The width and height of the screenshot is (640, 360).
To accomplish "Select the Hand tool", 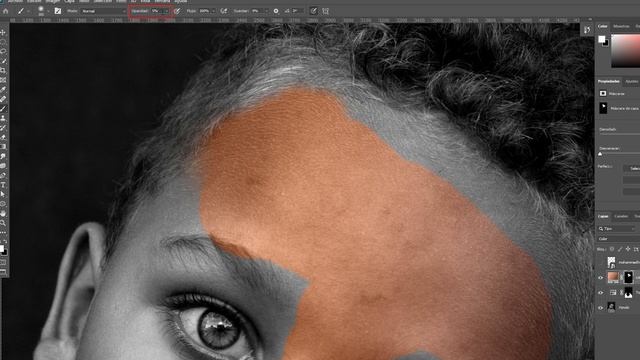I will [3, 213].
